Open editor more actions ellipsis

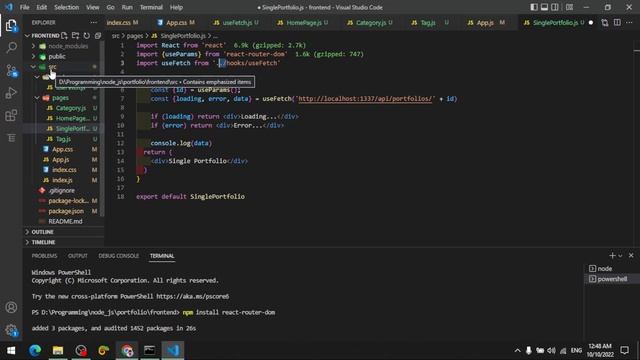coord(629,22)
